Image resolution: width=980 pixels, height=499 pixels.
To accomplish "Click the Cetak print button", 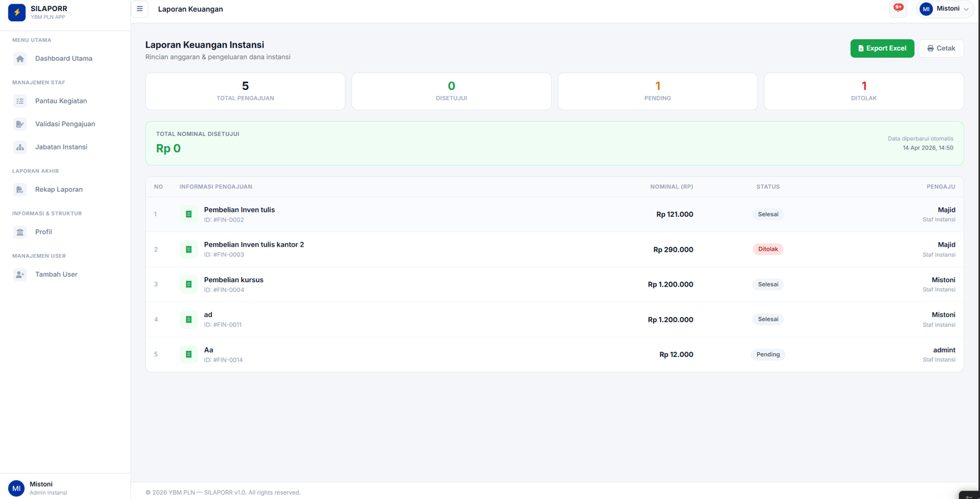I will (x=941, y=48).
